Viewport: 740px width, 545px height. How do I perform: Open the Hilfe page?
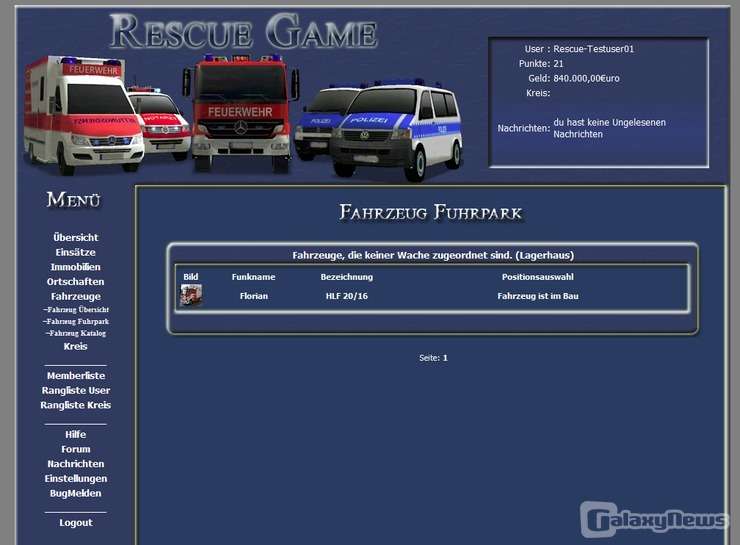click(x=76, y=434)
